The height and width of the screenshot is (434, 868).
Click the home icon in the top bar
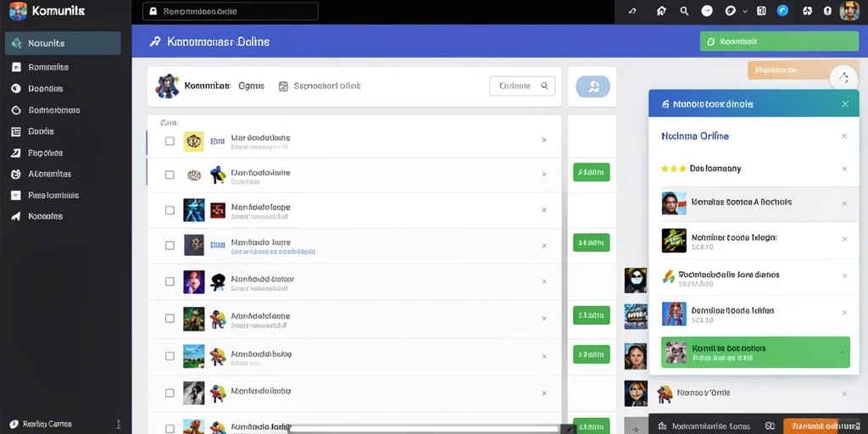(661, 11)
